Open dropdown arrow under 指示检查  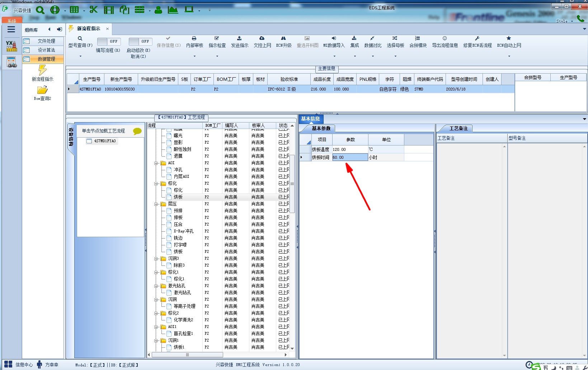pos(217,56)
